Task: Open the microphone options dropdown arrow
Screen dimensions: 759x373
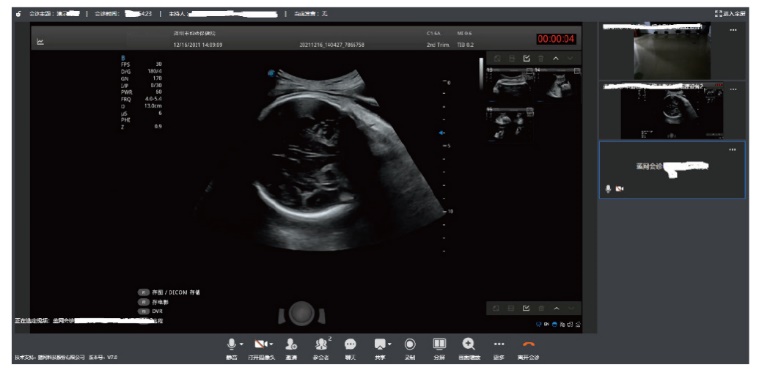Action: 241,344
